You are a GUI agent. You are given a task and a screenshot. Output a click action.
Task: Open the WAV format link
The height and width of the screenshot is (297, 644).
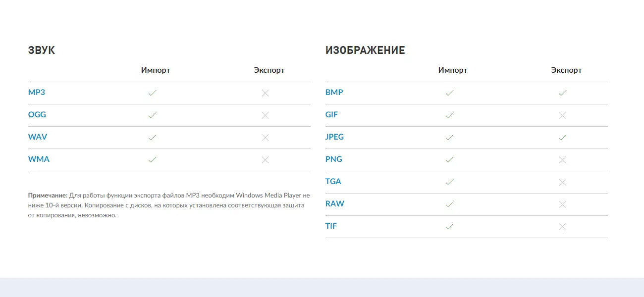[x=38, y=137]
